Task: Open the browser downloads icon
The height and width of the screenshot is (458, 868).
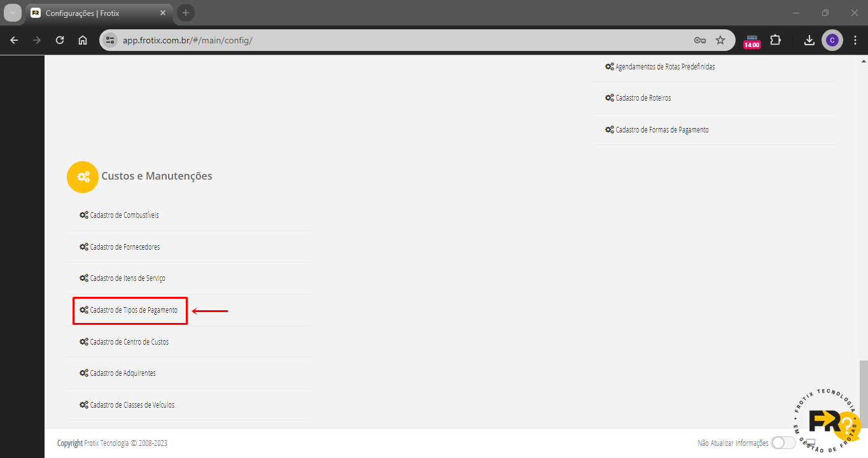Action: 809,40
